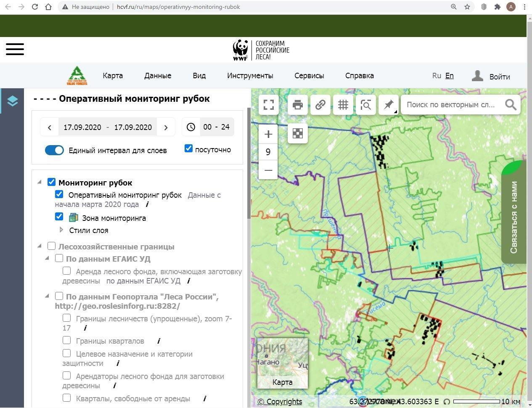Open the map area search magnifier tool
Screen dimensions: 532x408
pyautogui.click(x=366, y=105)
